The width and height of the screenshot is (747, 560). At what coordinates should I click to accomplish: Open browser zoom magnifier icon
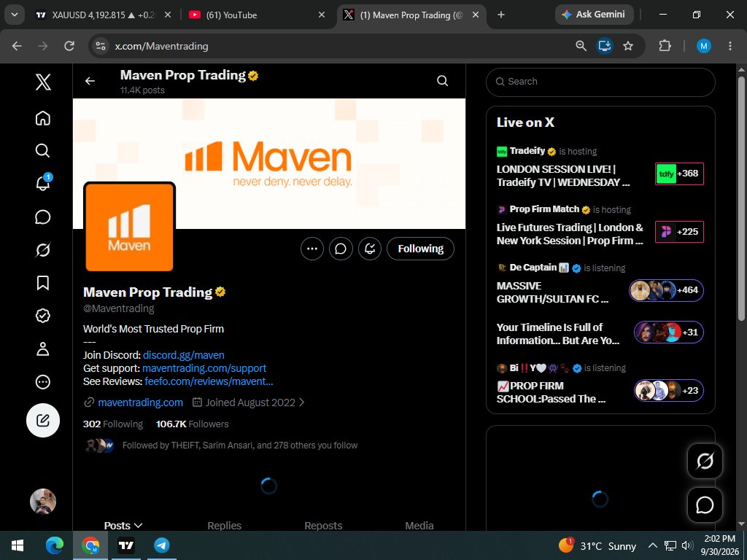pos(581,46)
